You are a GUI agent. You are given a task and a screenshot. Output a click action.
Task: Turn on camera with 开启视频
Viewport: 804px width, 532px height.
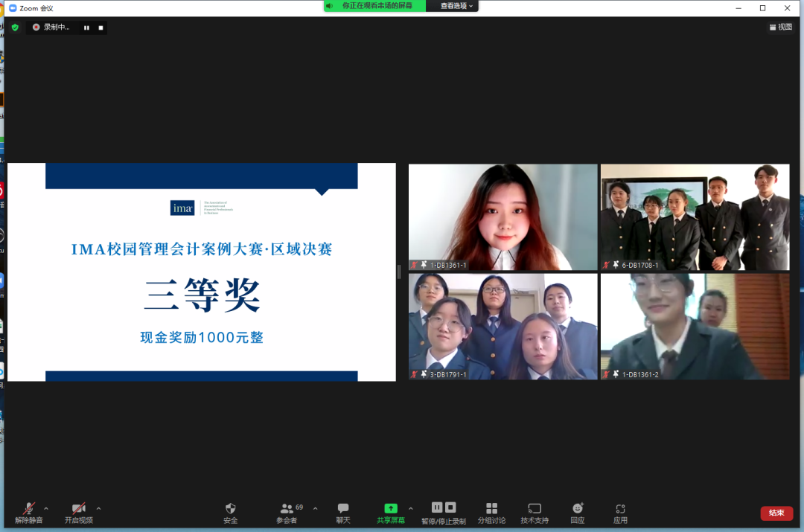pyautogui.click(x=78, y=513)
